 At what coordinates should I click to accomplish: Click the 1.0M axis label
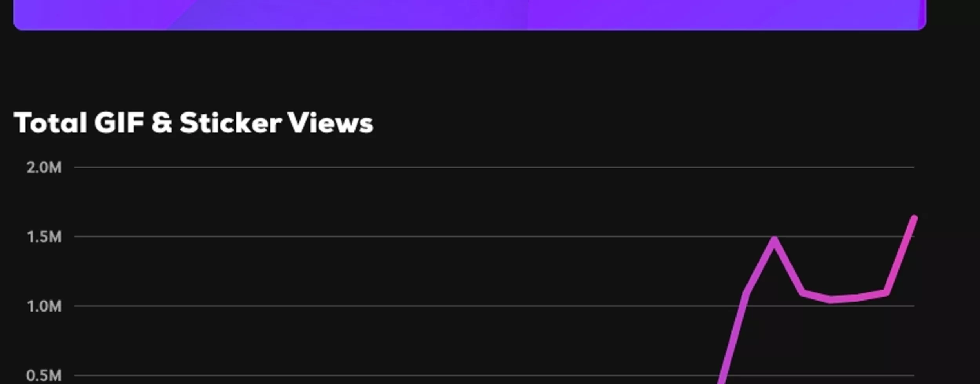coord(44,306)
